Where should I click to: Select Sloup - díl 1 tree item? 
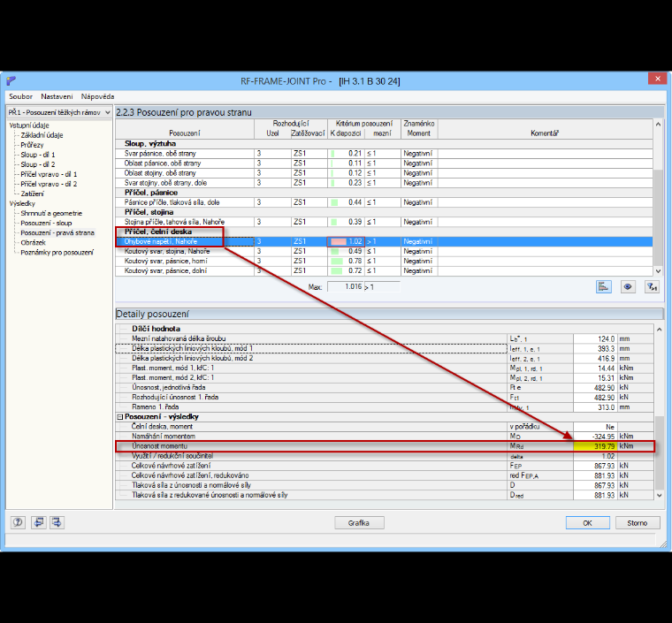[38, 155]
